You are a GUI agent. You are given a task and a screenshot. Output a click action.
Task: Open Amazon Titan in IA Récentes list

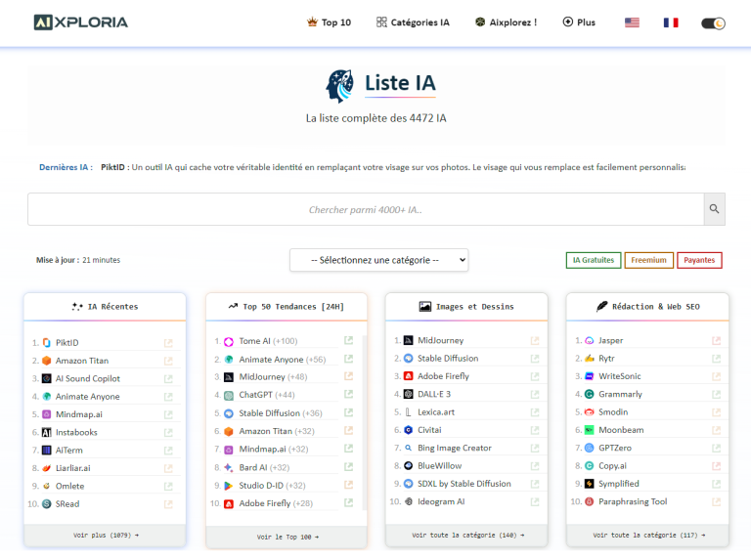tap(82, 361)
